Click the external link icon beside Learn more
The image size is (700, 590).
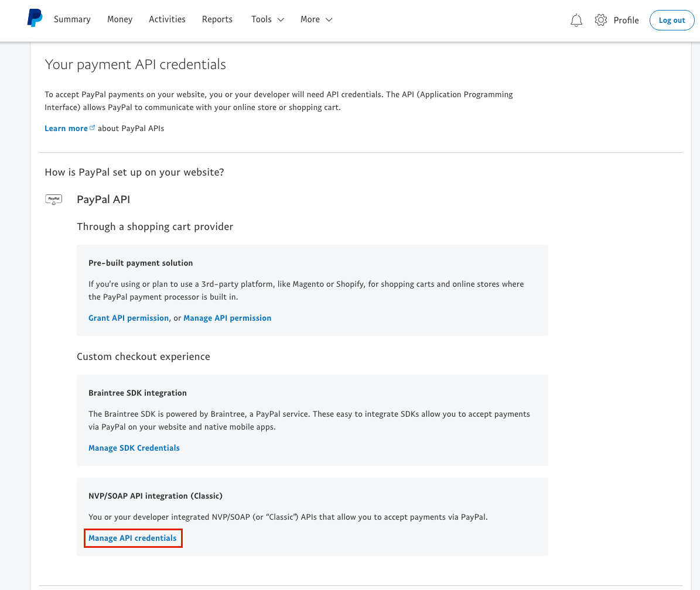93,128
